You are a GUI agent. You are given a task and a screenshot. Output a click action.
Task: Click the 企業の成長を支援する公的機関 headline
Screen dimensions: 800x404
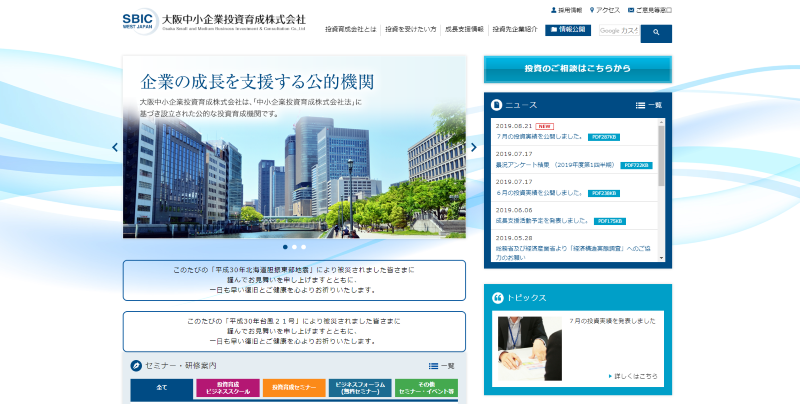point(257,82)
